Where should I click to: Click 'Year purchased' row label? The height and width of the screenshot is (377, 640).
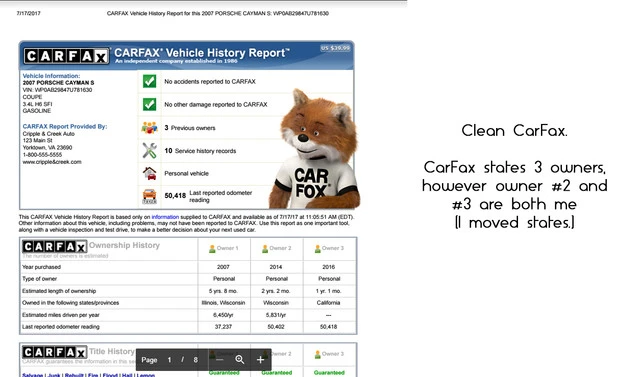[41, 267]
